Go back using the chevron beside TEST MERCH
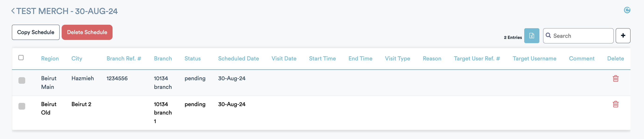This screenshot has height=139, width=644. point(13,11)
